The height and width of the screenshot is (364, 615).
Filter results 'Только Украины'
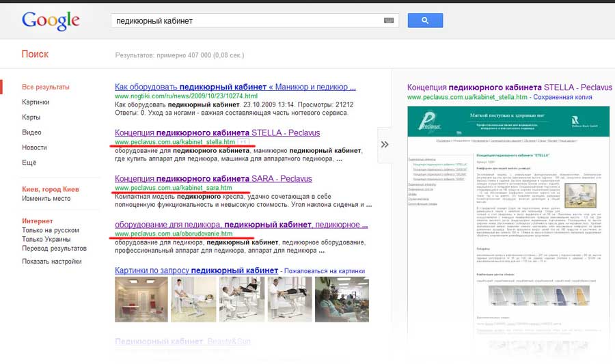pyautogui.click(x=46, y=240)
